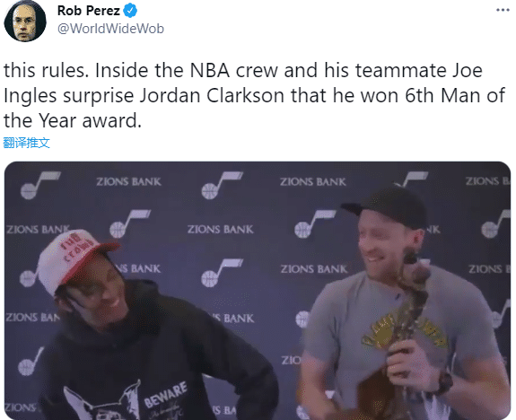The height and width of the screenshot is (420, 516).
Task: Click the 翻译推文 translate tweet link
Action: tap(26, 143)
